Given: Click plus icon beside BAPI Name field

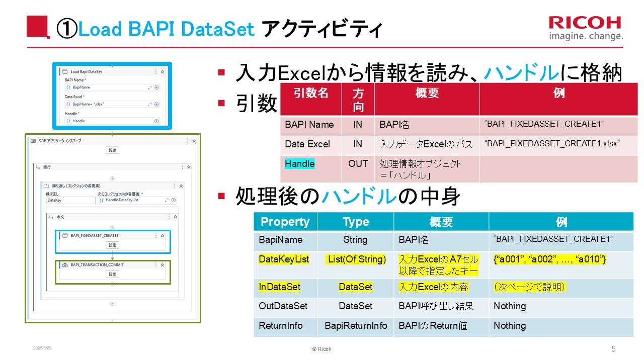Looking at the screenshot, I should tap(156, 87).
